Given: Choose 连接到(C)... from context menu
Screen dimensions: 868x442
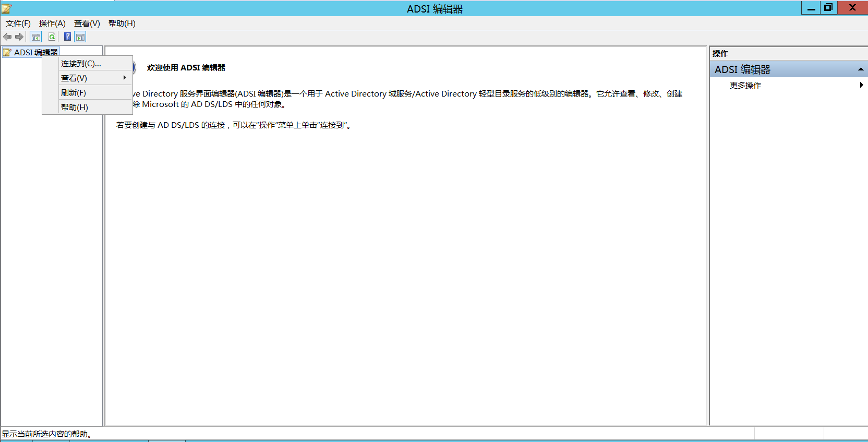Looking at the screenshot, I should [87, 63].
